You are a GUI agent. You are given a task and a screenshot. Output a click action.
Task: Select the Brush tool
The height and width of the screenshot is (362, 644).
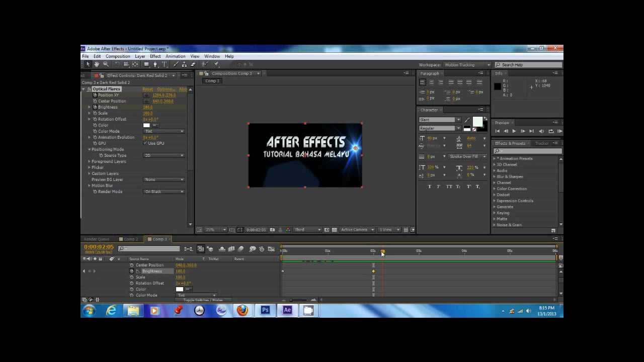pyautogui.click(x=175, y=64)
